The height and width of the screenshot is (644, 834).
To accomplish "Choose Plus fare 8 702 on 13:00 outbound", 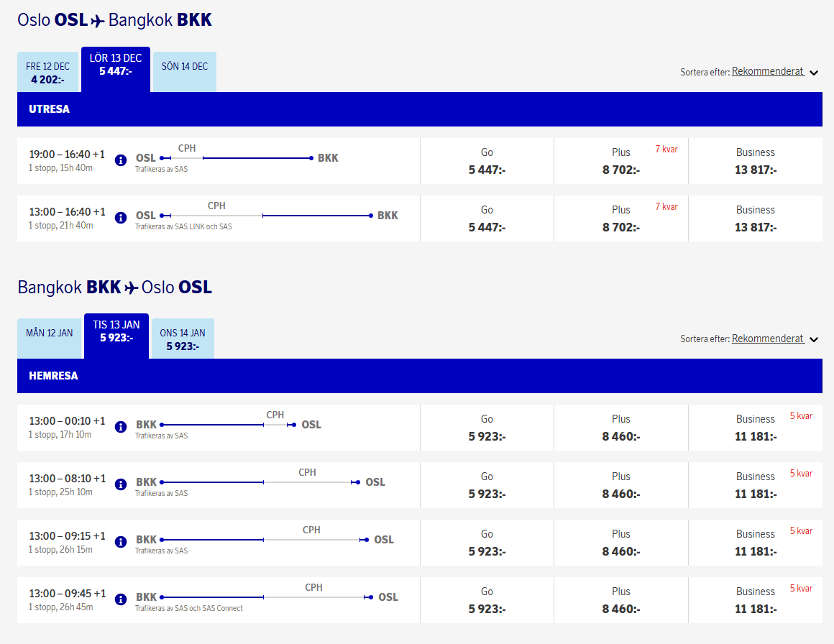I will click(621, 219).
